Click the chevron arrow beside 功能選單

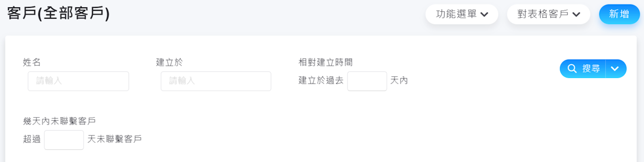484,14
